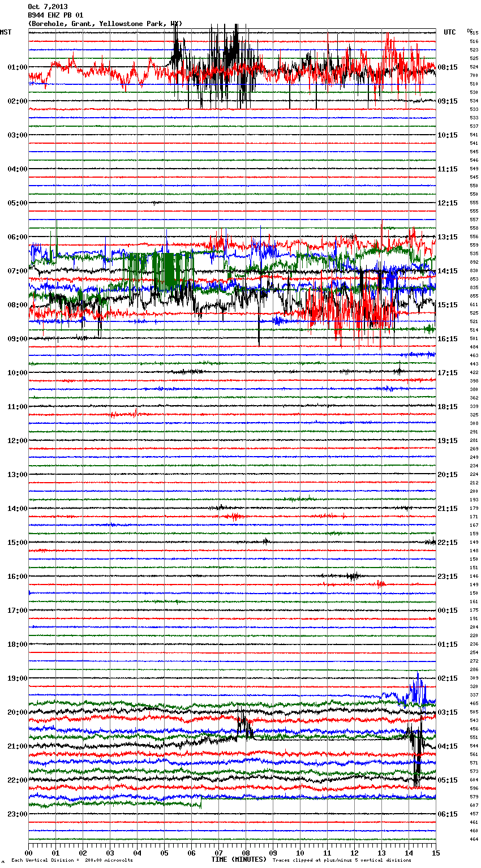Click the date label 'Oct 7,2013'
The height and width of the screenshot is (868, 481).
tap(48, 7)
